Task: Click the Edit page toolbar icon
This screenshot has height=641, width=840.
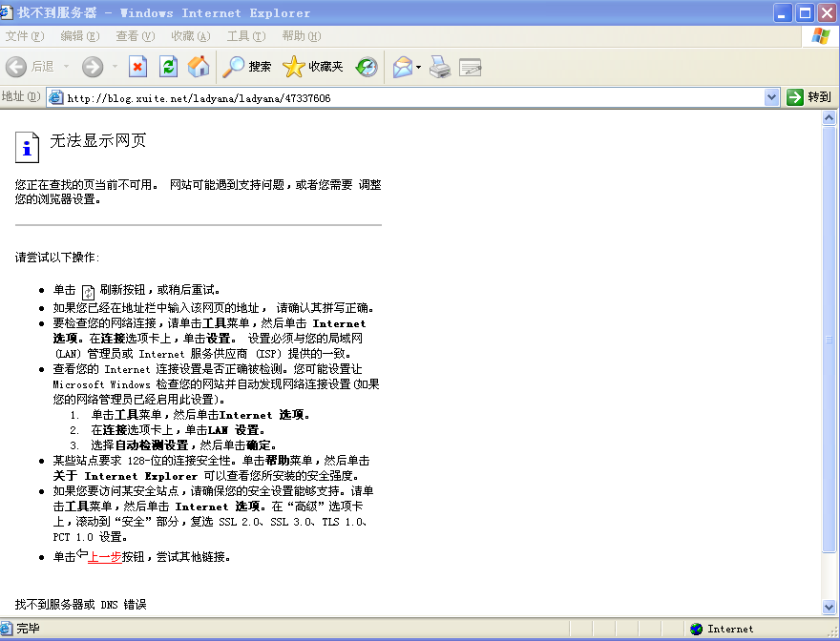Action: (x=470, y=68)
